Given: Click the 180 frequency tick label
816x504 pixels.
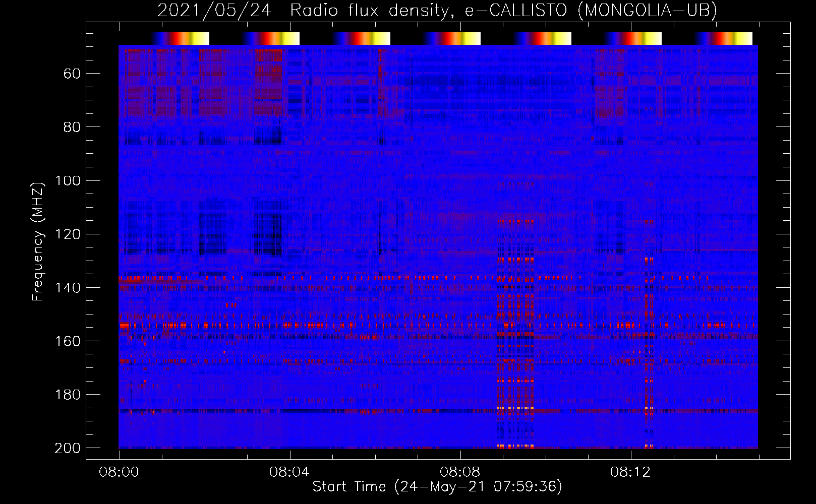Looking at the screenshot, I should click(68, 394).
